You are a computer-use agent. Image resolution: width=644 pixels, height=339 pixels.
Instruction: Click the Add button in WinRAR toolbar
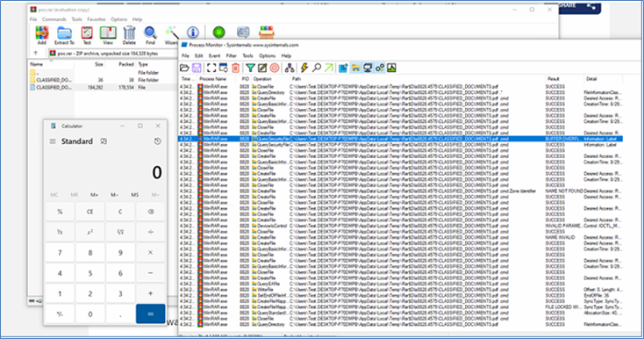tap(41, 35)
